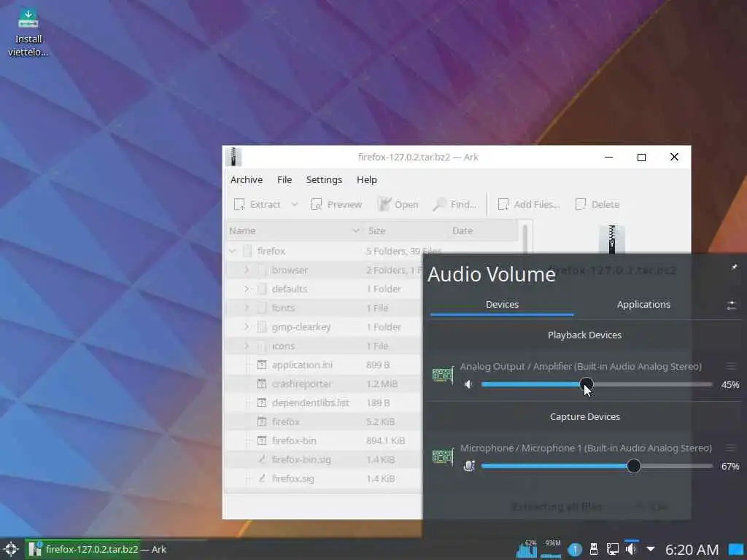Image resolution: width=747 pixels, height=560 pixels.
Task: Click the Preview toolbar button
Action: (x=336, y=204)
